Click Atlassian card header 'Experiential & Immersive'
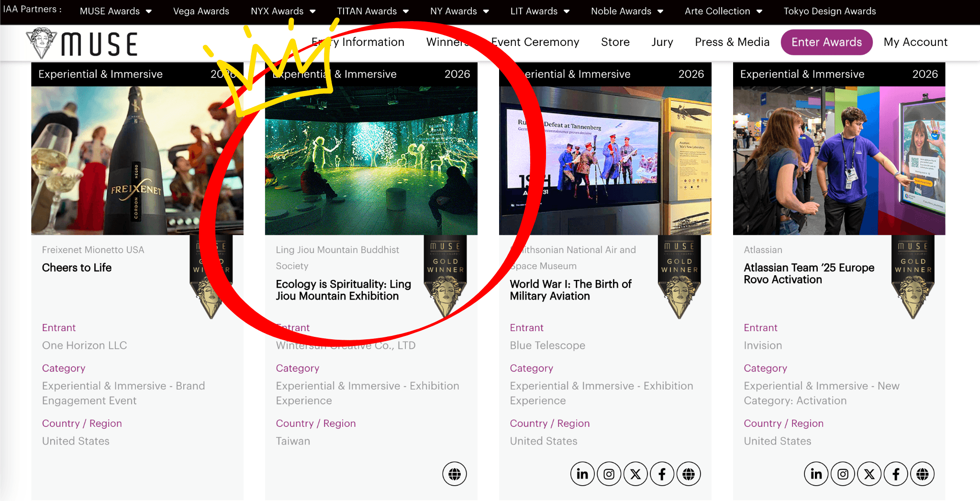980x501 pixels. coord(802,74)
